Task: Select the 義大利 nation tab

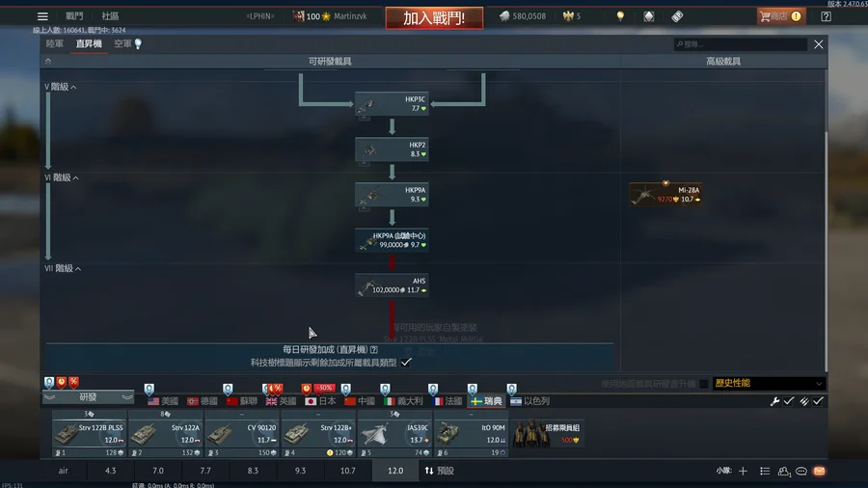Action: [x=403, y=401]
